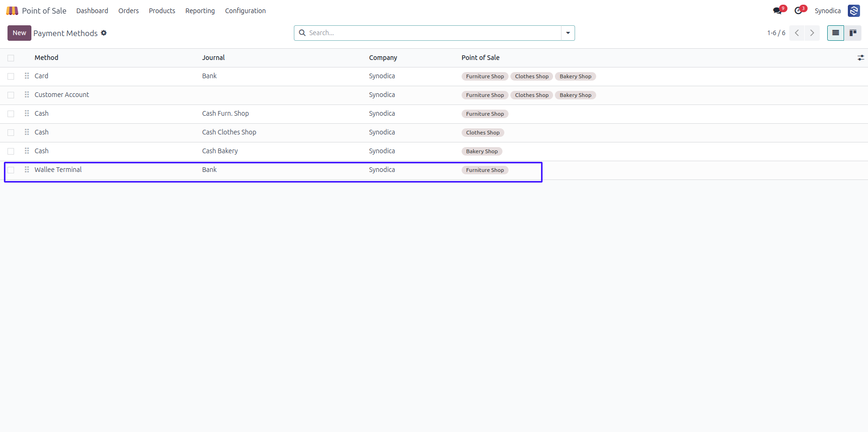Viewport: 868px width, 432px height.
Task: Grab drag handle of Customer Account row
Action: click(27, 95)
